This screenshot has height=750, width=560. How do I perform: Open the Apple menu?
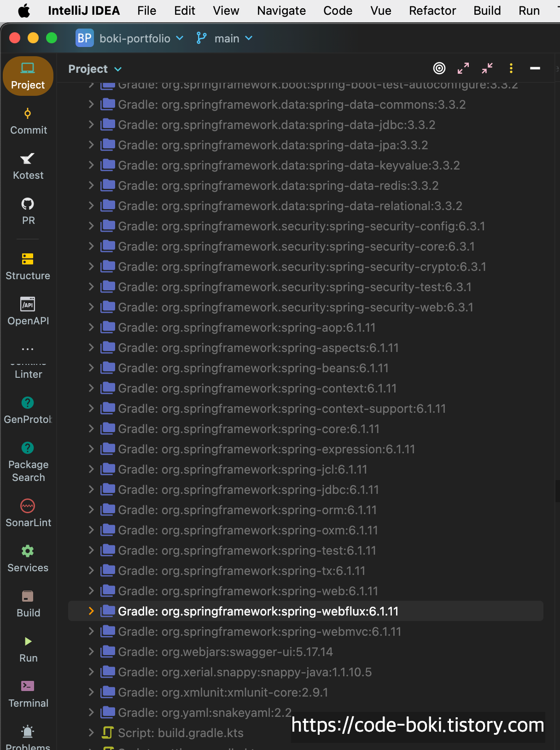pos(24,11)
